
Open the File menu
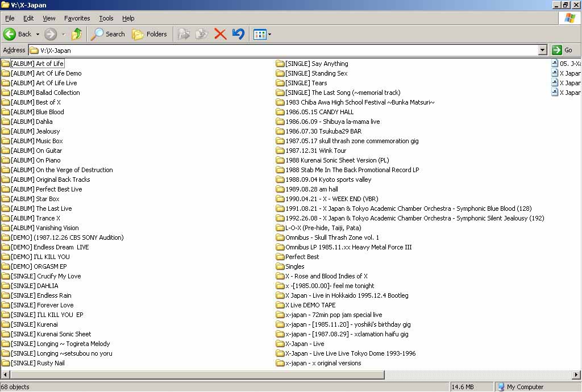click(x=10, y=18)
